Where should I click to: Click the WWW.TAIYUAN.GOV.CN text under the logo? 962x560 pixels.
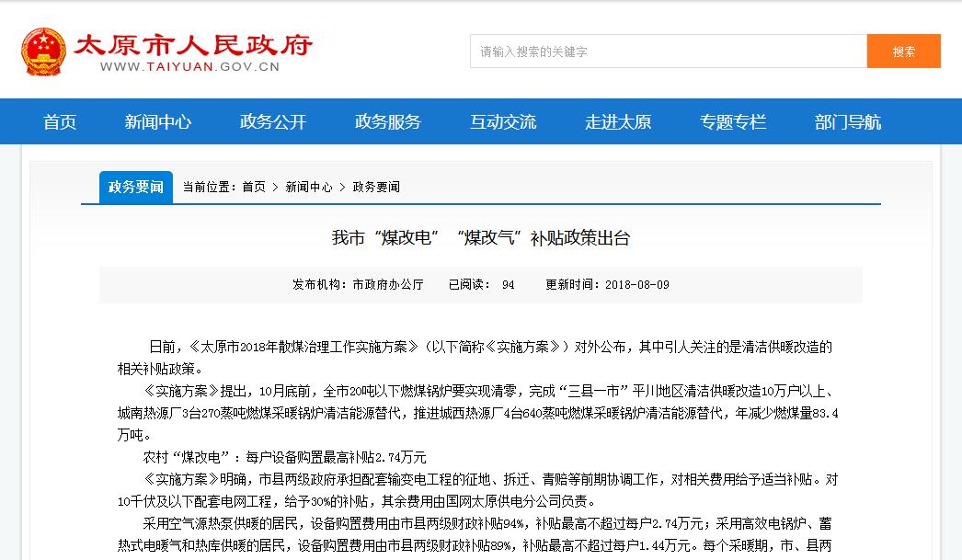tap(189, 67)
